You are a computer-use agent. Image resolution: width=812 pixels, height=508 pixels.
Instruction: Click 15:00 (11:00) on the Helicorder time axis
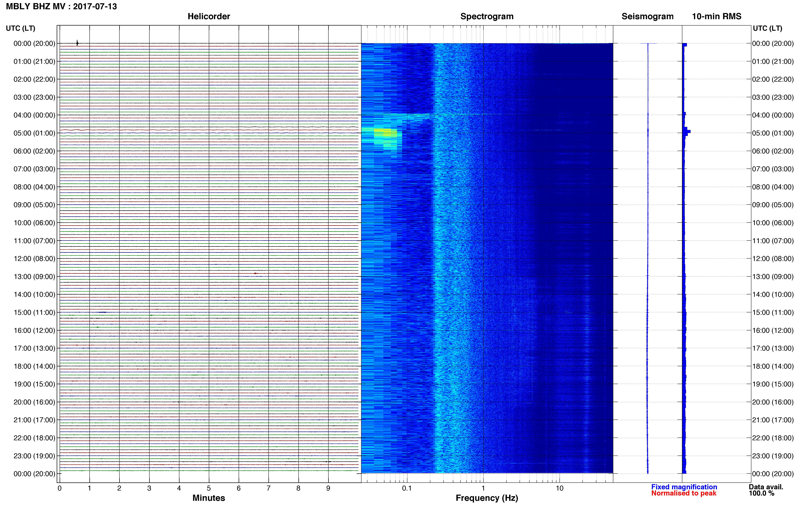click(34, 312)
